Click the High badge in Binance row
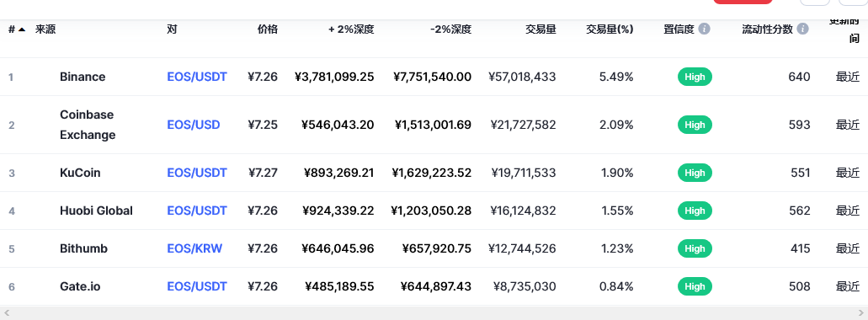Screen dimensions: 868x320 click(x=695, y=77)
